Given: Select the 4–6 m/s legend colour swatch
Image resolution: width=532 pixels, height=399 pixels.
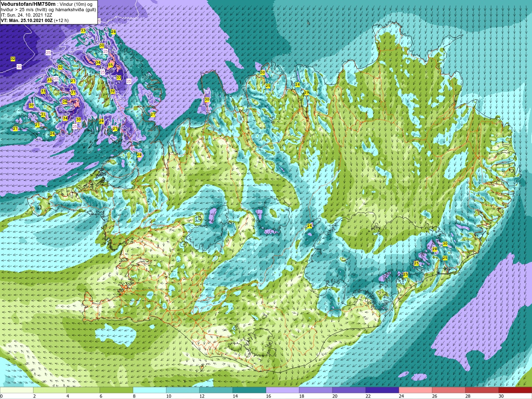Looking at the screenshot, I should coord(83,390).
